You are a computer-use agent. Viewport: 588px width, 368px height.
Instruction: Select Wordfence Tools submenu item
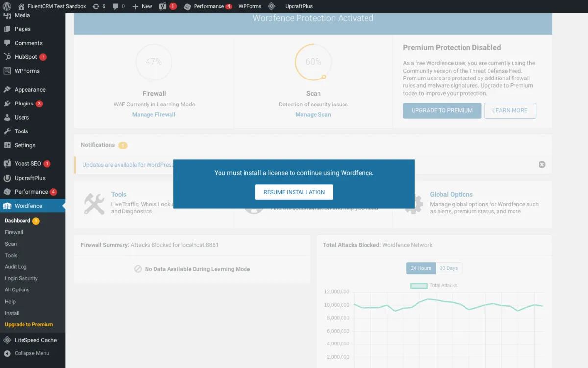(x=11, y=255)
